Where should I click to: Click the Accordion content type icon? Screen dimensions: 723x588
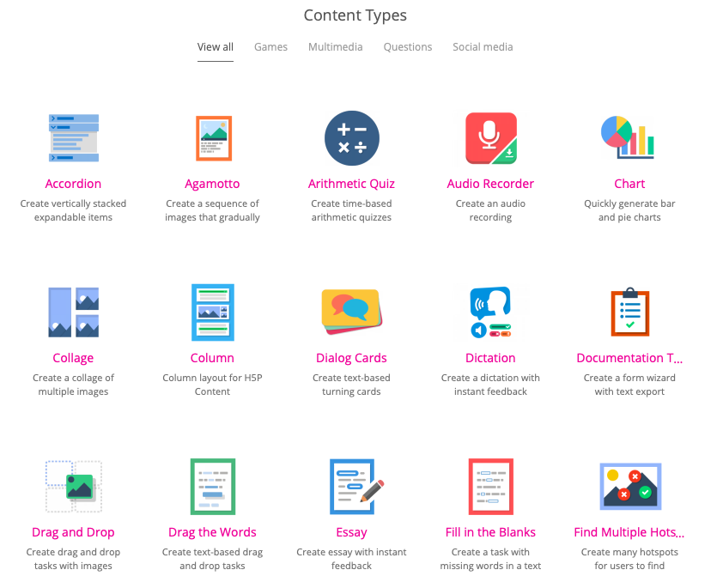tap(73, 138)
